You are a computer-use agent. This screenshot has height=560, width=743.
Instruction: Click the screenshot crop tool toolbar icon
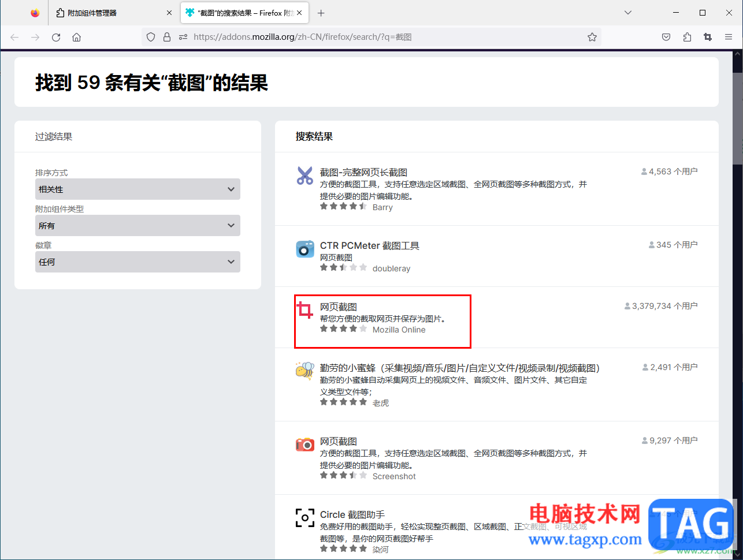[x=708, y=37]
